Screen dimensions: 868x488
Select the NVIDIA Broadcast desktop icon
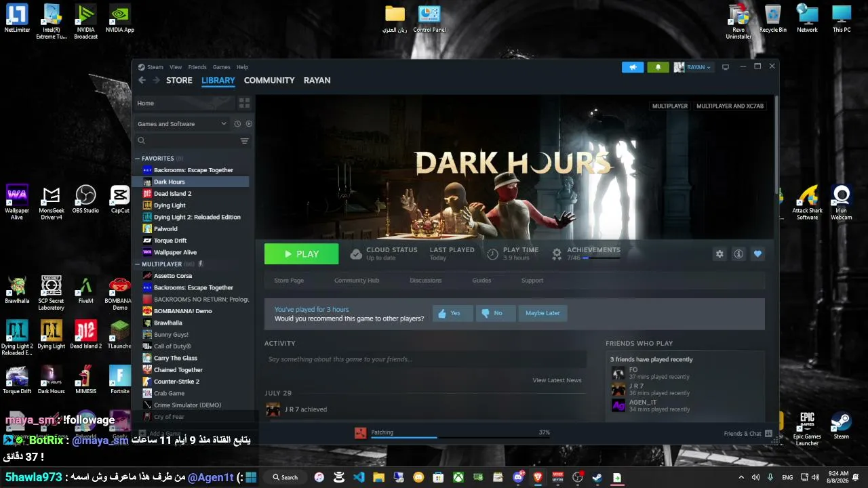coord(85,22)
